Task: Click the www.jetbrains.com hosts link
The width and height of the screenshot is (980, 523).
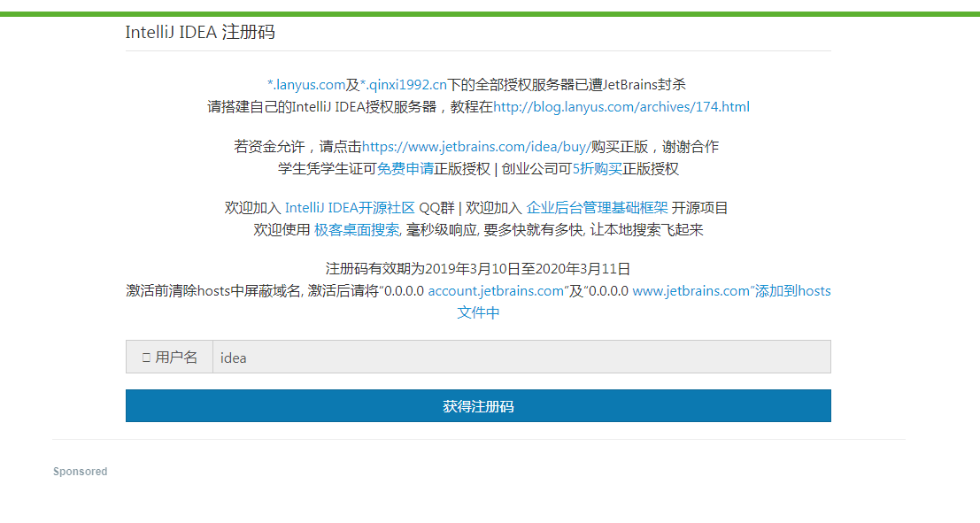Action: pos(732,291)
